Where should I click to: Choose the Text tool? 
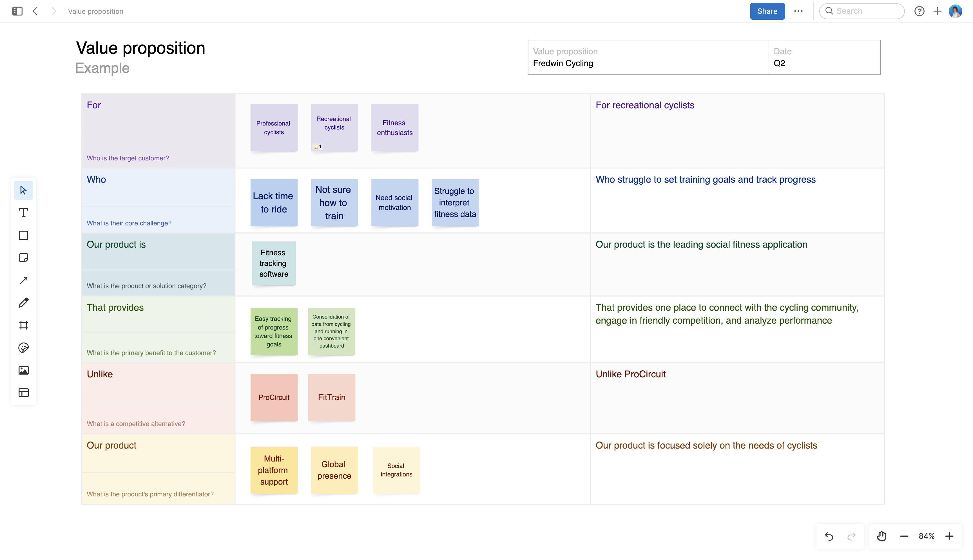[x=23, y=213]
